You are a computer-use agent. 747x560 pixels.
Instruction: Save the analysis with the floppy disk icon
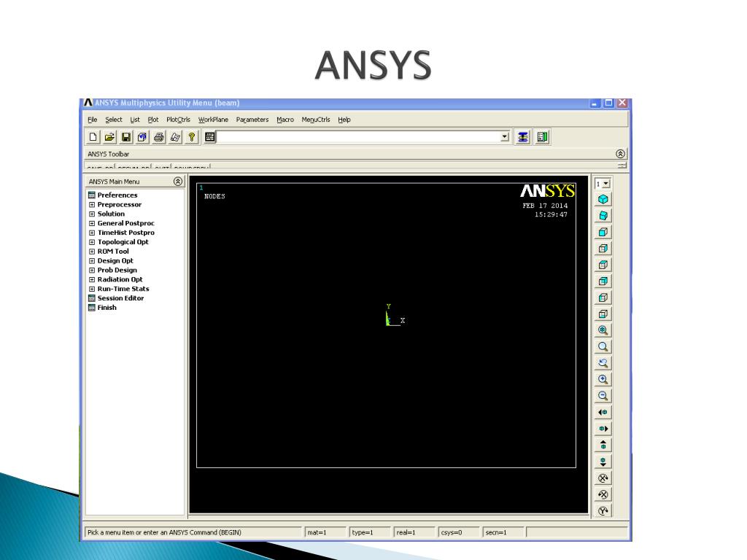[x=125, y=137]
